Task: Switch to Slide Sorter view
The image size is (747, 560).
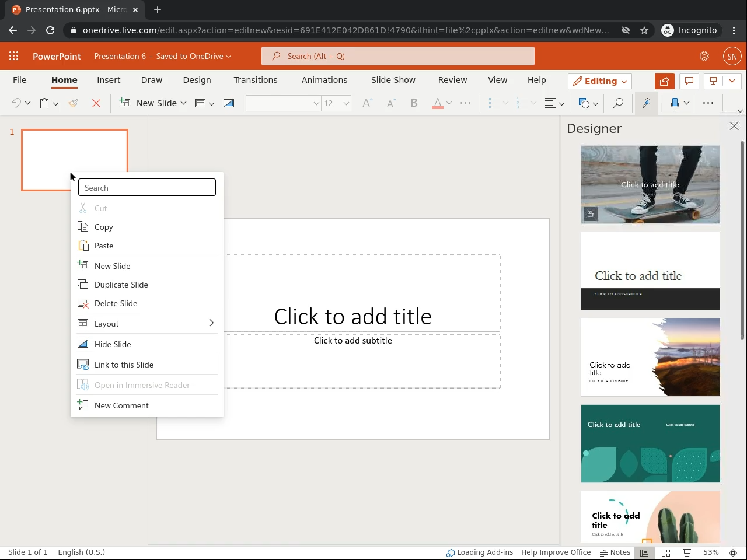Action: 666,552
